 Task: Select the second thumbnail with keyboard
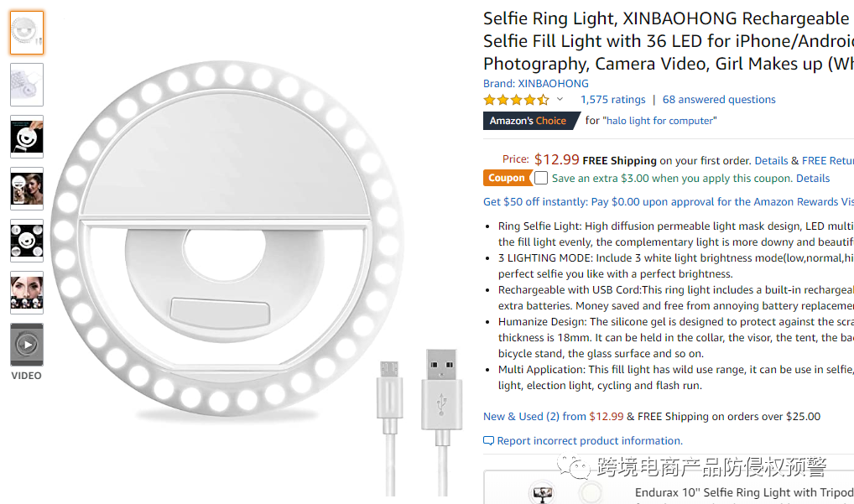[x=27, y=85]
